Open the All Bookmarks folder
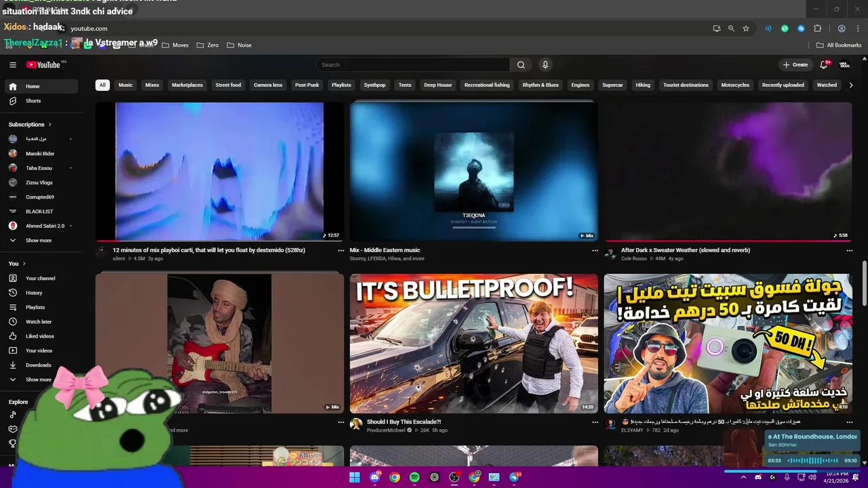 pos(839,45)
